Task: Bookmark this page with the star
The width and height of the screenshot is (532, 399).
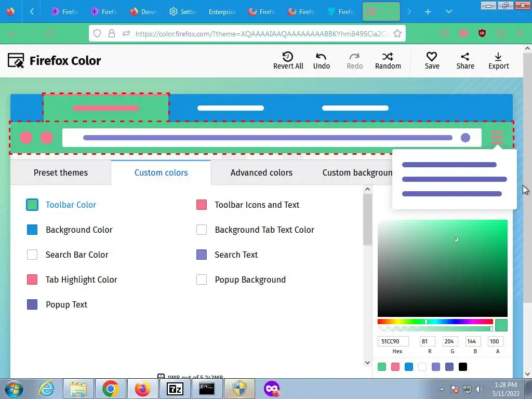Action: pyautogui.click(x=397, y=33)
